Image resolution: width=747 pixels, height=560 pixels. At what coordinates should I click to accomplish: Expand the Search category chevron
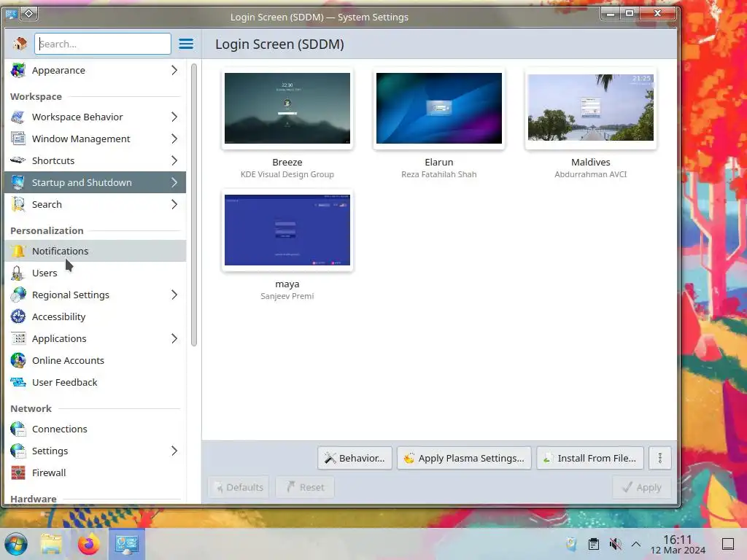pos(174,204)
